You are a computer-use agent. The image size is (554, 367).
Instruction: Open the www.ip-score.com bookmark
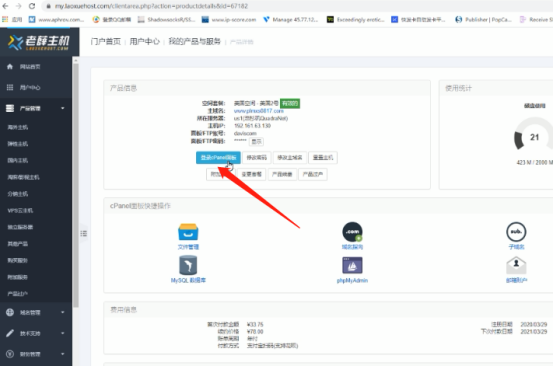pos(229,19)
